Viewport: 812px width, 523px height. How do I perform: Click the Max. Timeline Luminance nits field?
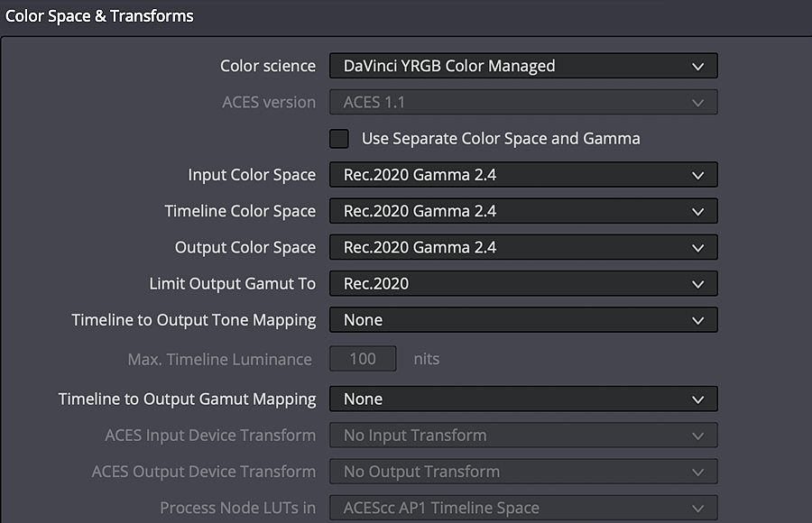coord(363,359)
